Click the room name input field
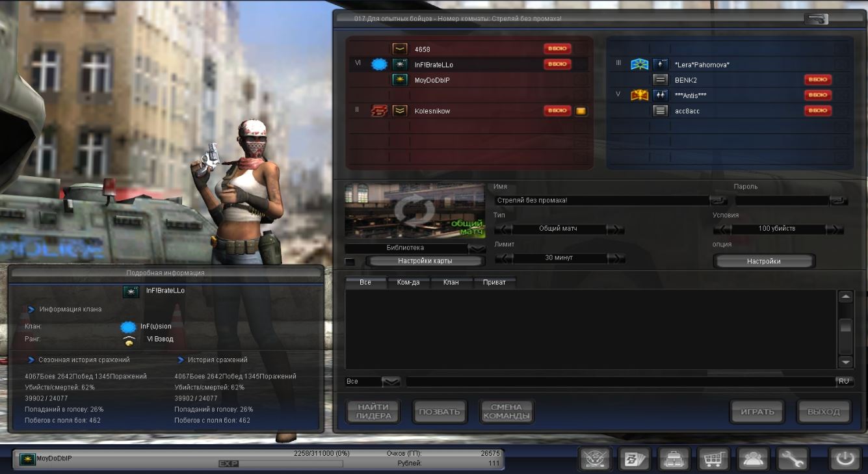 (602, 200)
